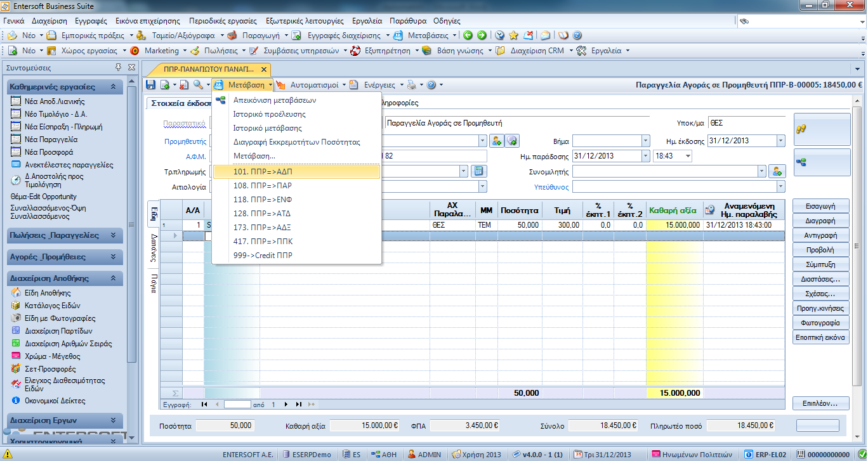
Task: Click the transition diagram icon button at right
Action: [821, 162]
